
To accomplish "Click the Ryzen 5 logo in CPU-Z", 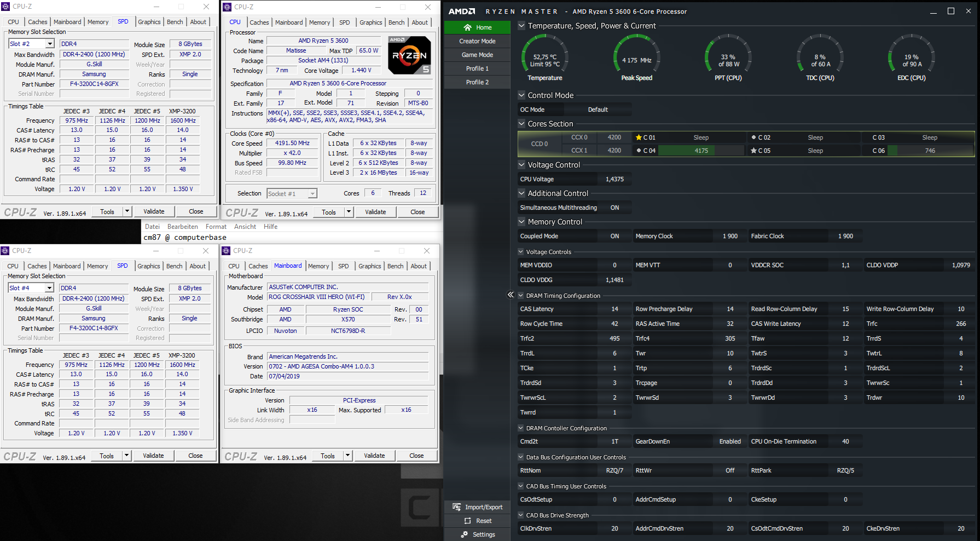I will coord(409,55).
